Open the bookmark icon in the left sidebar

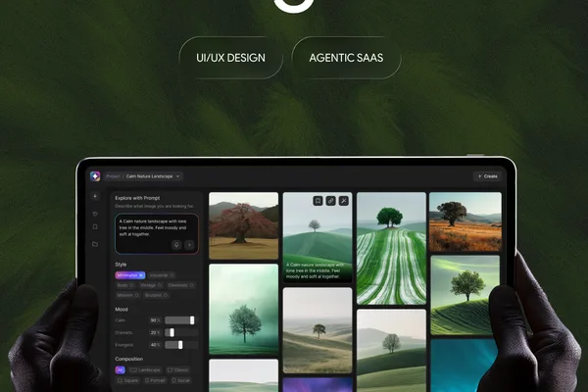95,227
